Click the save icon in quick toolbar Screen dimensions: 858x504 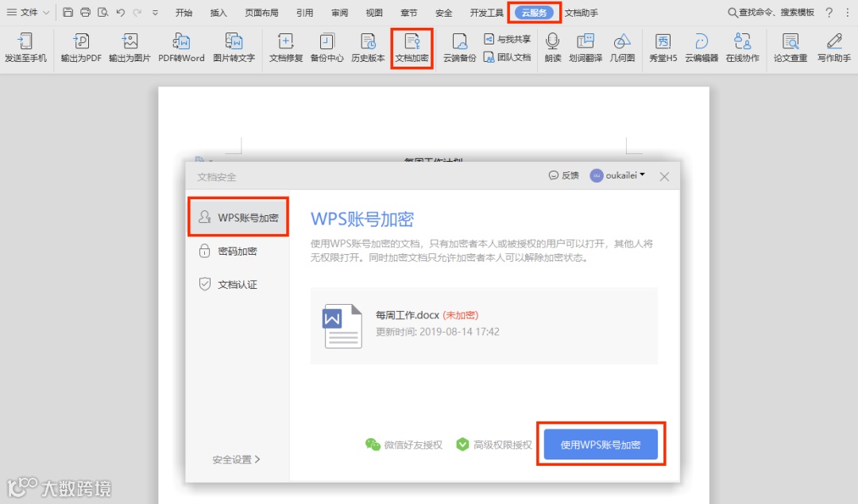point(68,12)
